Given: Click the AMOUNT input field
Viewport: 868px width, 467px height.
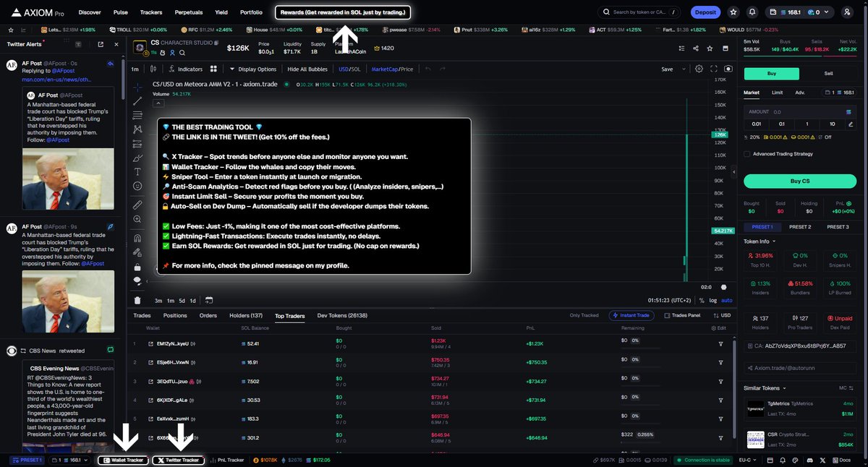Looking at the screenshot, I should pos(800,112).
